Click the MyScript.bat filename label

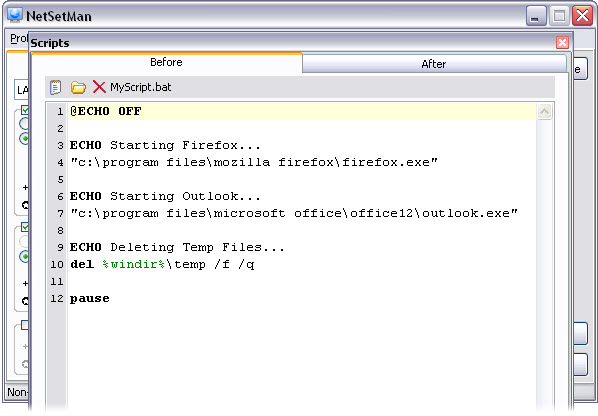pos(141,87)
